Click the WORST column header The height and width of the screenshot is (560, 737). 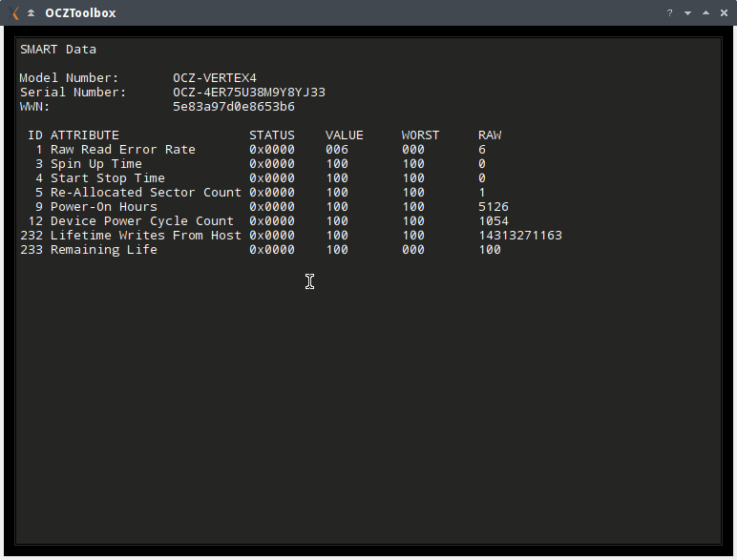[x=420, y=135]
